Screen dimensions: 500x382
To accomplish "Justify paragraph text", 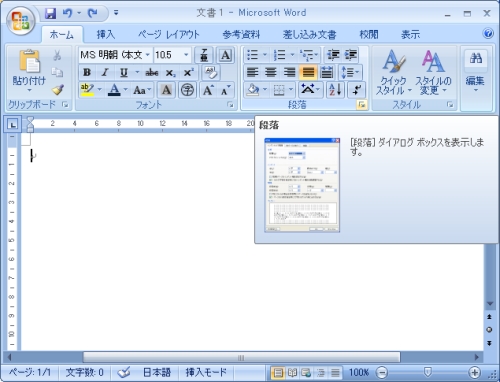I will point(308,72).
